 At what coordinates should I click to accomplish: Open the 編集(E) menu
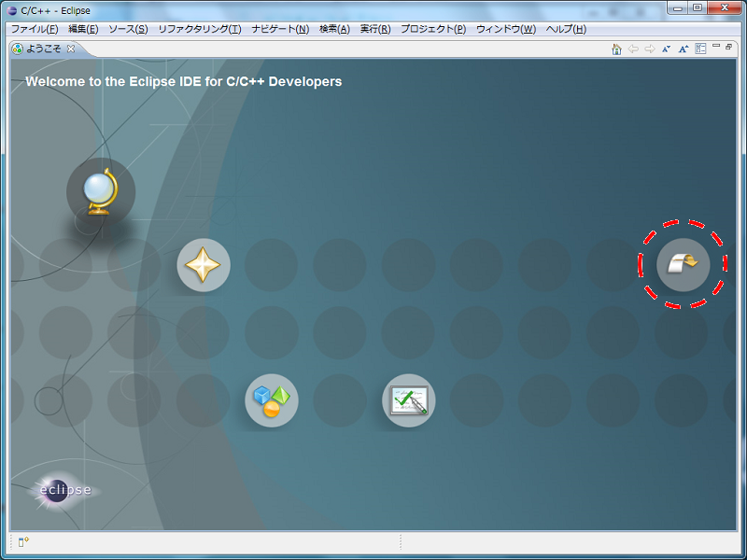83,29
